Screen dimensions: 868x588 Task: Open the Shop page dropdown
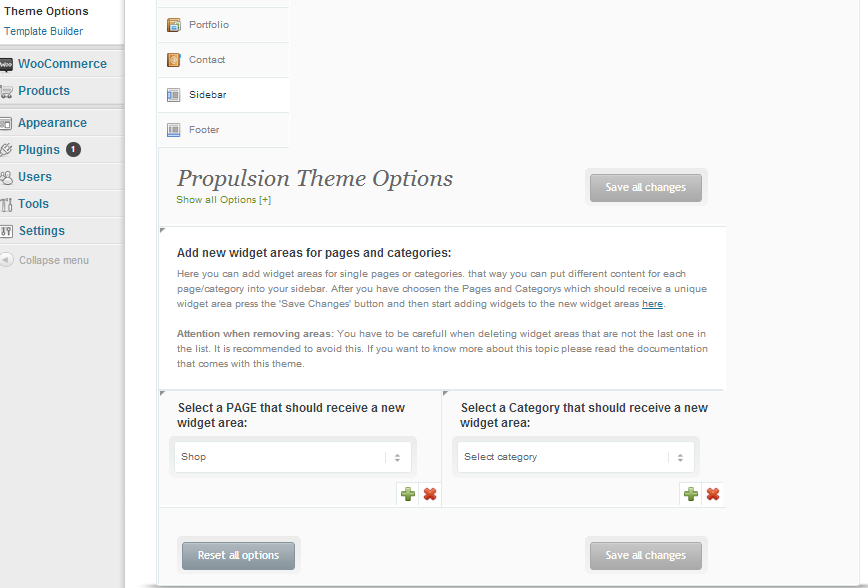[293, 457]
